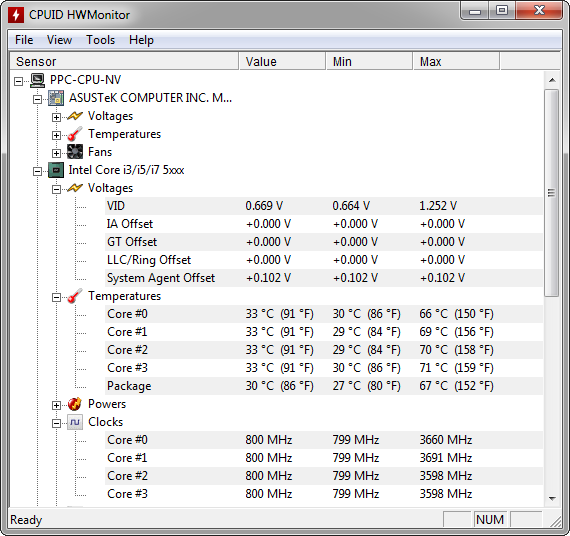Collapse the Intel Core i3/i5/i7 node
This screenshot has width=570, height=536.
37,171
